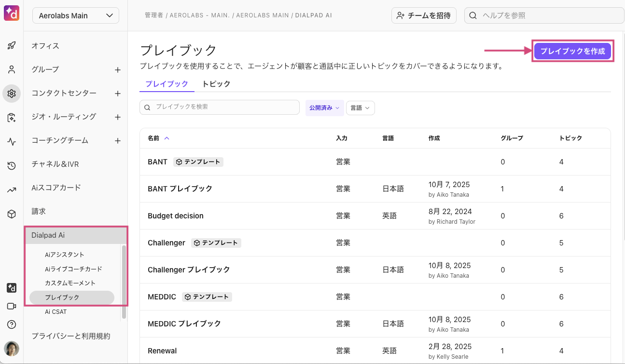Click the video camera meetings icon
This screenshot has width=625, height=364.
[12, 306]
